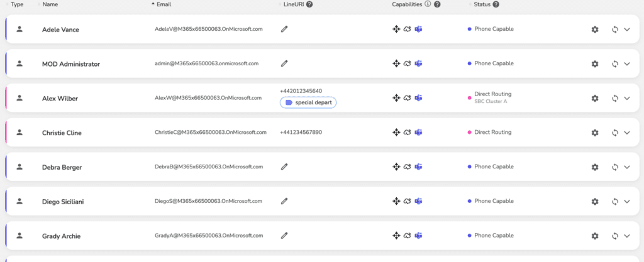Click cloud capability icon for MOD Administrator
644x262 pixels.
[x=408, y=63]
